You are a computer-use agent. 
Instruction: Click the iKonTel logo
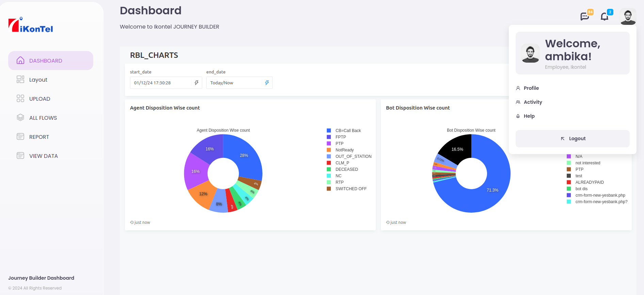[x=31, y=25]
